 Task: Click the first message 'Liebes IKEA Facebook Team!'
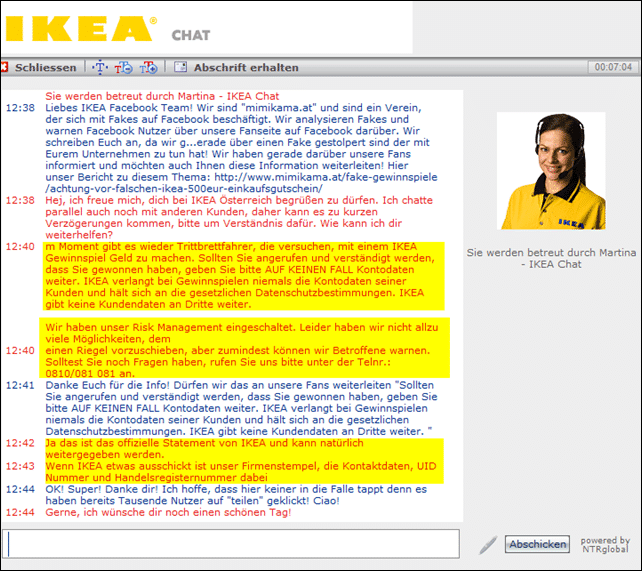(241, 148)
